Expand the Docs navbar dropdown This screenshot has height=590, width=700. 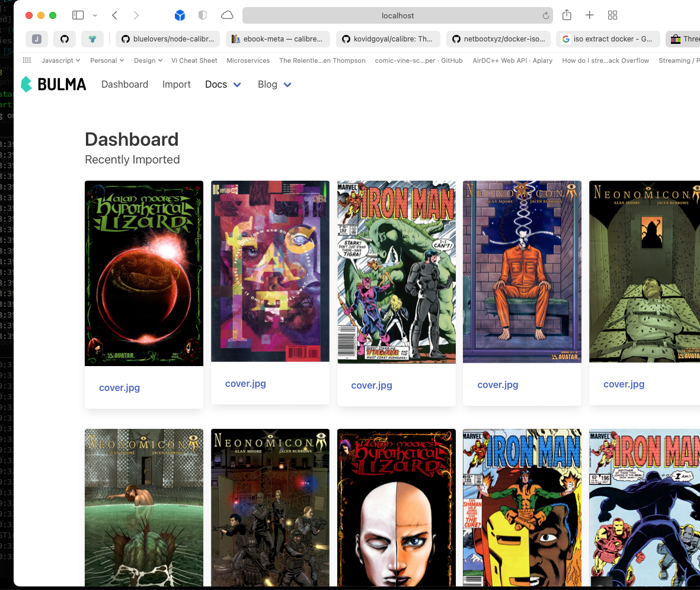click(x=223, y=85)
